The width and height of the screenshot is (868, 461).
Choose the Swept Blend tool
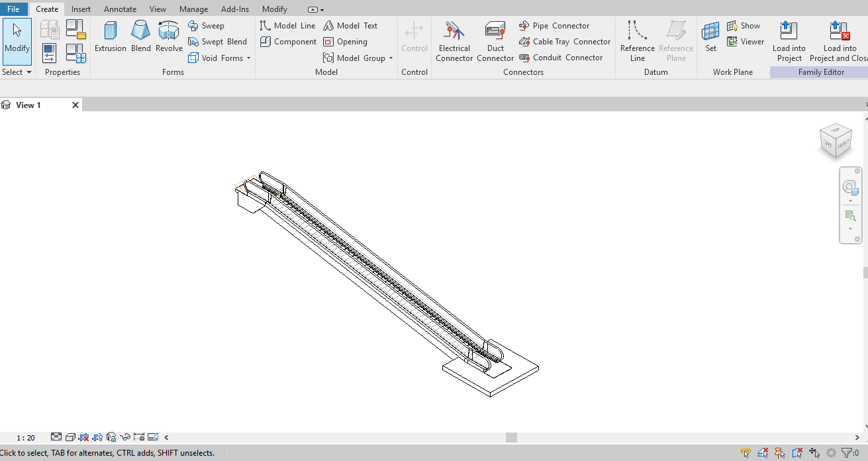(x=218, y=42)
